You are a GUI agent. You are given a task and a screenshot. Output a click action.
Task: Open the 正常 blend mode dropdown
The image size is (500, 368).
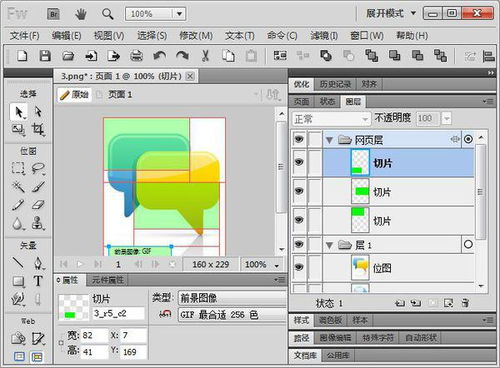coord(331,119)
